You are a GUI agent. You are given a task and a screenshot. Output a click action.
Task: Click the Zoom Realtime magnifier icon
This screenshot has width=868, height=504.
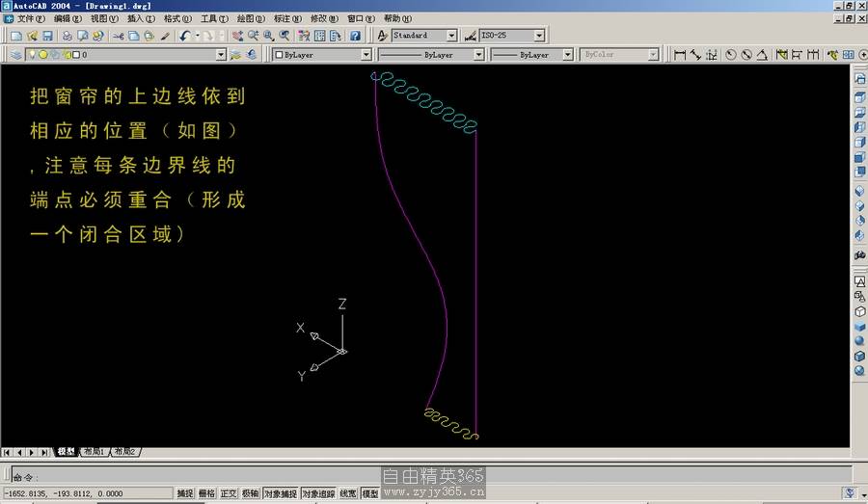253,36
